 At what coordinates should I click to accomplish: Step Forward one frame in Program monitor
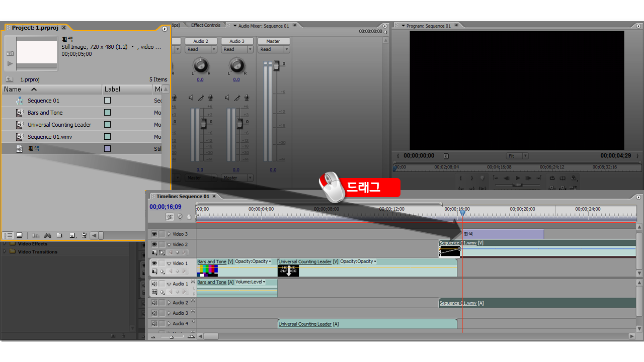tap(529, 178)
